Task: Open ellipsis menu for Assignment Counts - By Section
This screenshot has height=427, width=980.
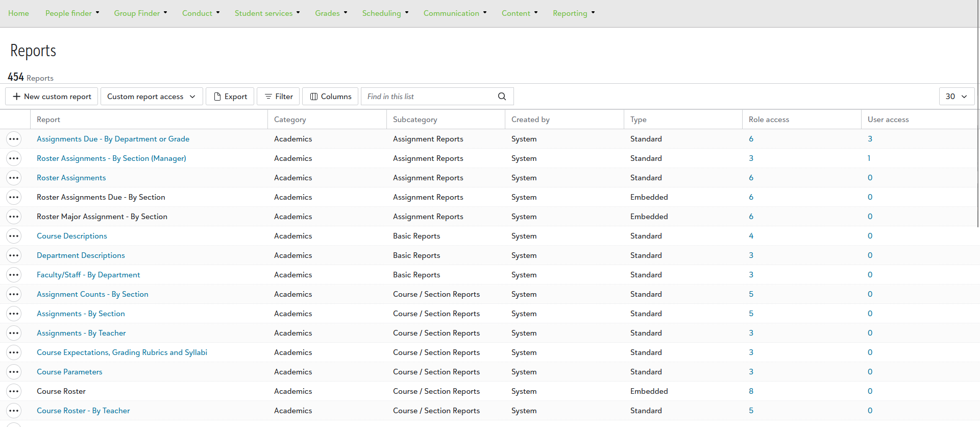Action: pyautogui.click(x=14, y=294)
